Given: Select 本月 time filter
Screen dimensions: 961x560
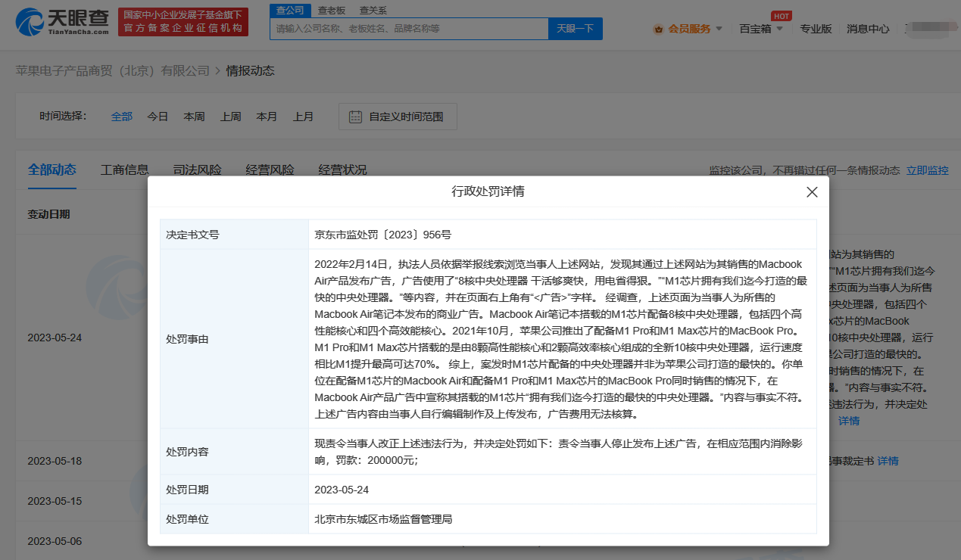Looking at the screenshot, I should point(267,117).
